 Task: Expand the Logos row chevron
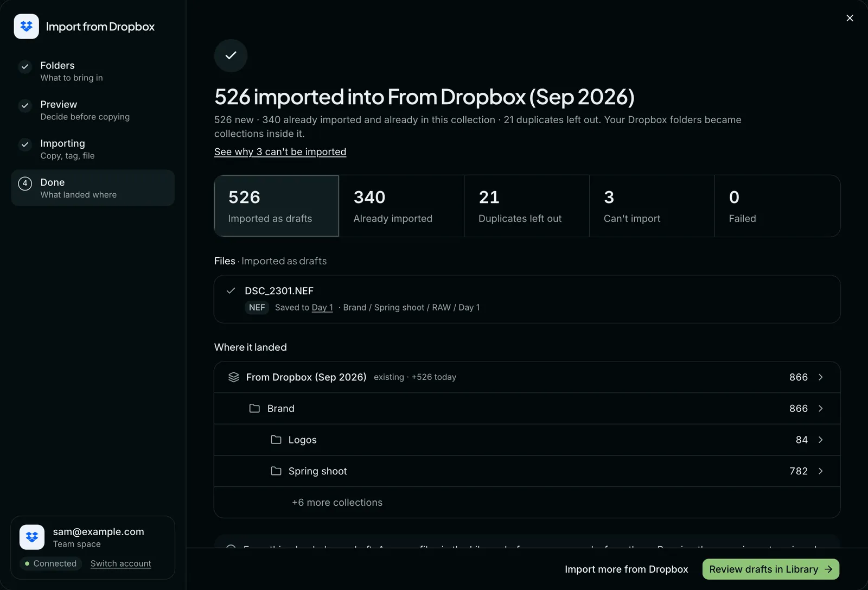pyautogui.click(x=821, y=440)
